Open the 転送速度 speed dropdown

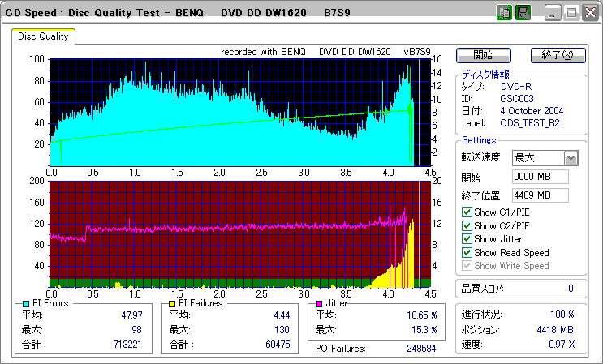click(x=571, y=158)
